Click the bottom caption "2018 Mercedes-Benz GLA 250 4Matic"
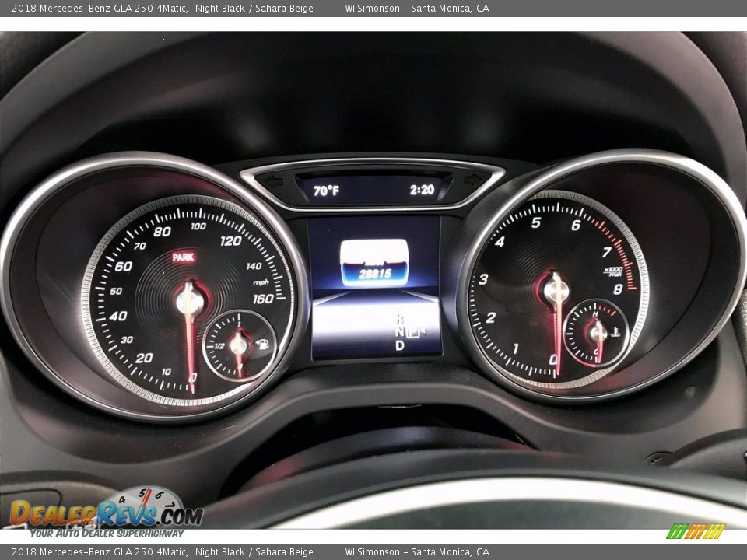This screenshot has width=747, height=560. click(x=99, y=552)
